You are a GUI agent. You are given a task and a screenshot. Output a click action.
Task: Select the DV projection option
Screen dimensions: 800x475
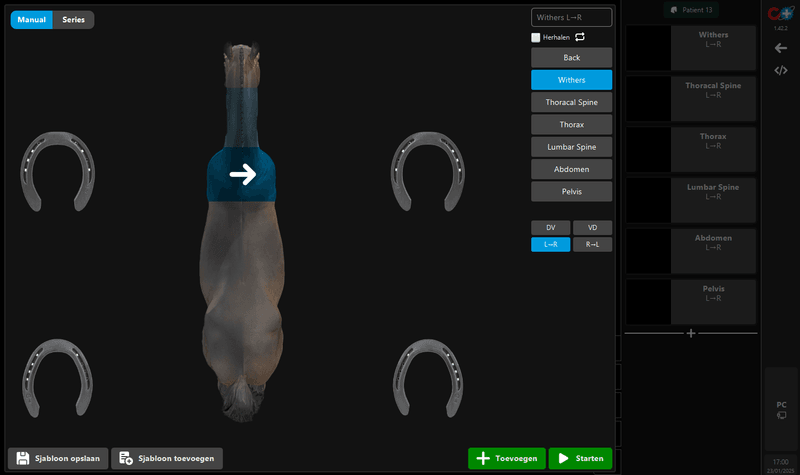pos(550,227)
